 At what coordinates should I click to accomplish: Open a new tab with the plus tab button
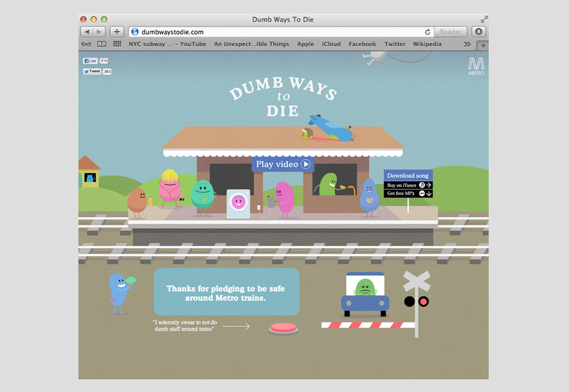coord(483,46)
